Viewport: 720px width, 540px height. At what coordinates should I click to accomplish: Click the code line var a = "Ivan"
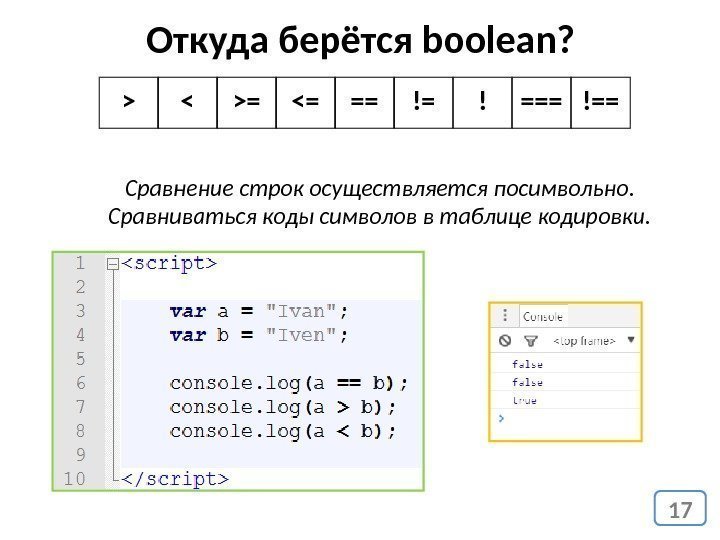pos(259,311)
